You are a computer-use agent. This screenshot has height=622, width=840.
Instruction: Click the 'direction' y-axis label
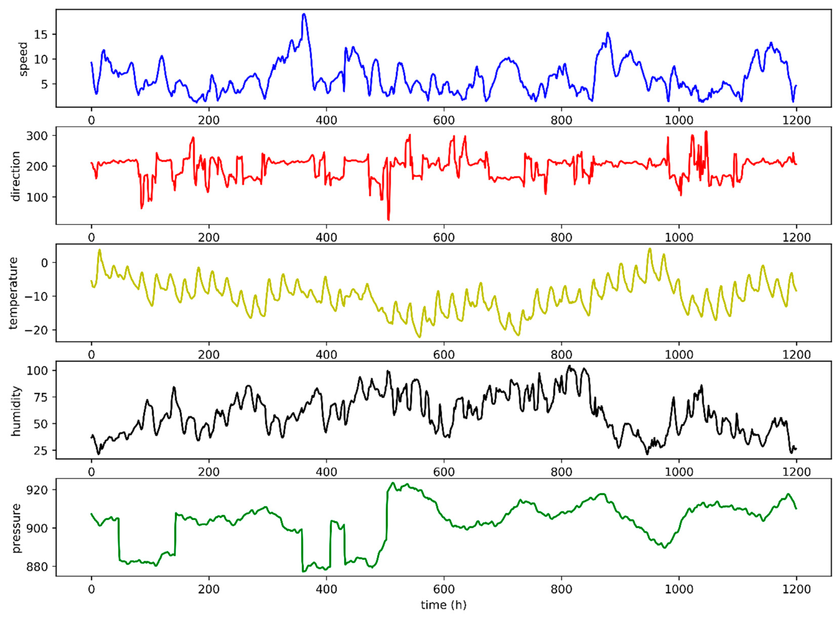click(15, 176)
